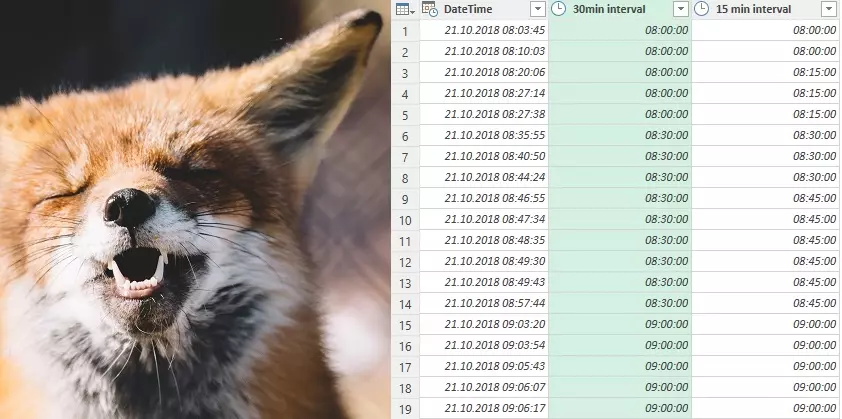Click cell 21.10.2018 08:57:44

coord(484,303)
